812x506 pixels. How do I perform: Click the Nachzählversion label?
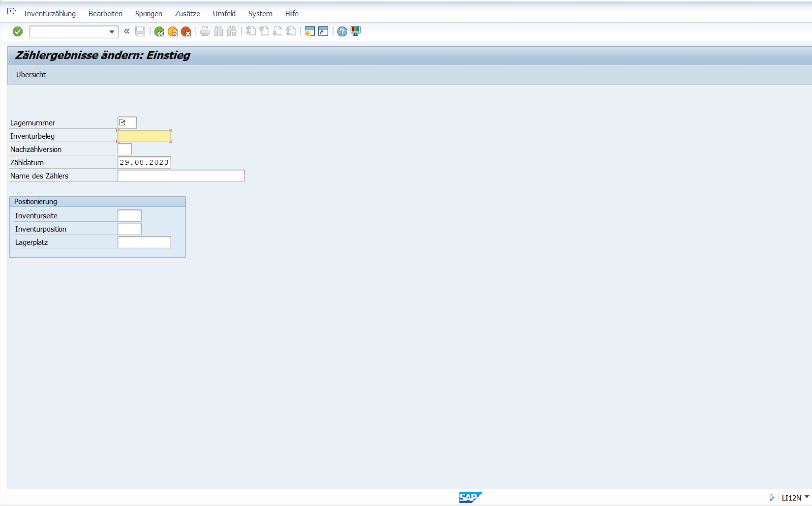36,149
